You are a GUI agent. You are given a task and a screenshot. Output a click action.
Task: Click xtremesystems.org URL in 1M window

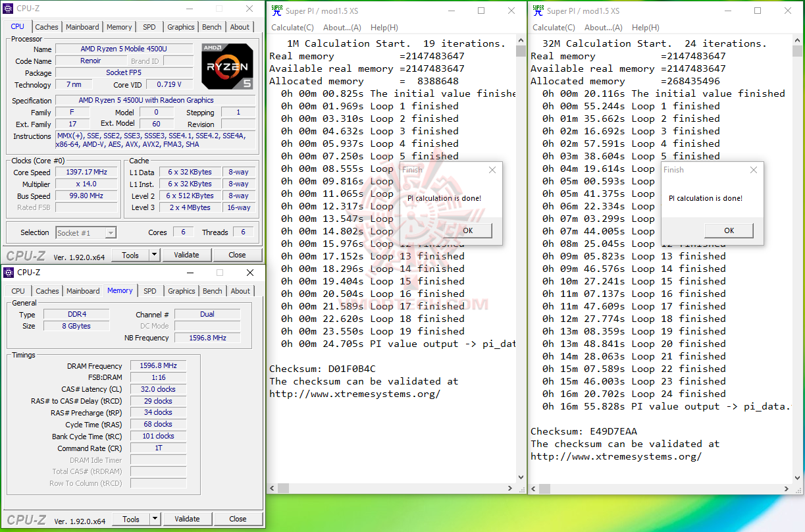(355, 394)
